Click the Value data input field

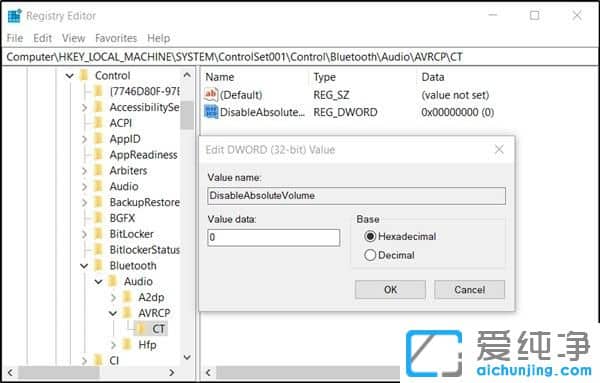tap(274, 238)
